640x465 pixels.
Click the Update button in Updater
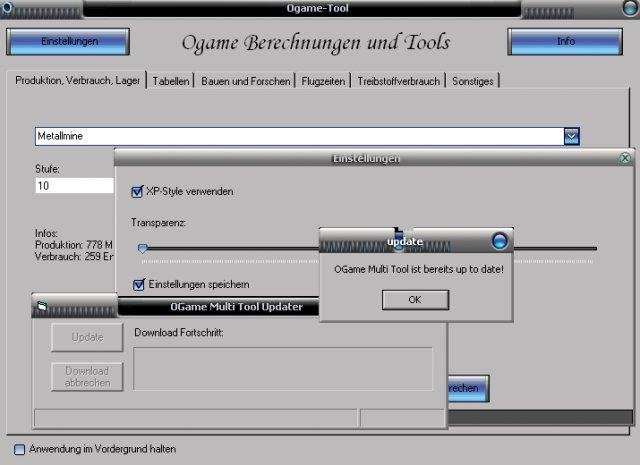pos(87,337)
